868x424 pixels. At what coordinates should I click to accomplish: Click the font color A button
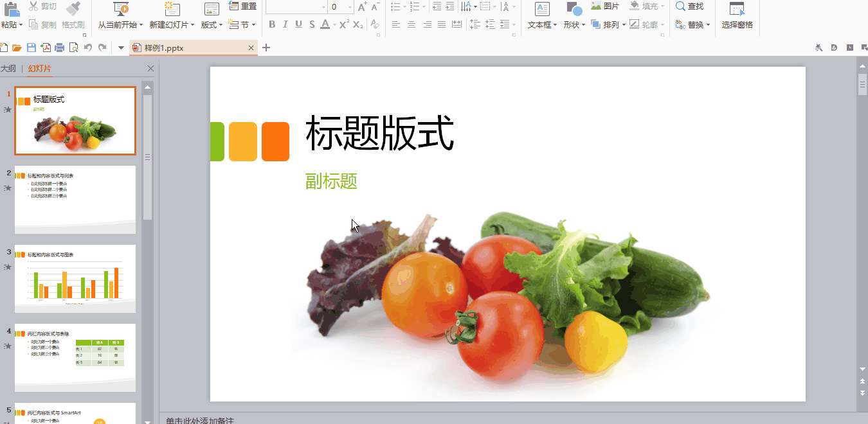coord(325,24)
